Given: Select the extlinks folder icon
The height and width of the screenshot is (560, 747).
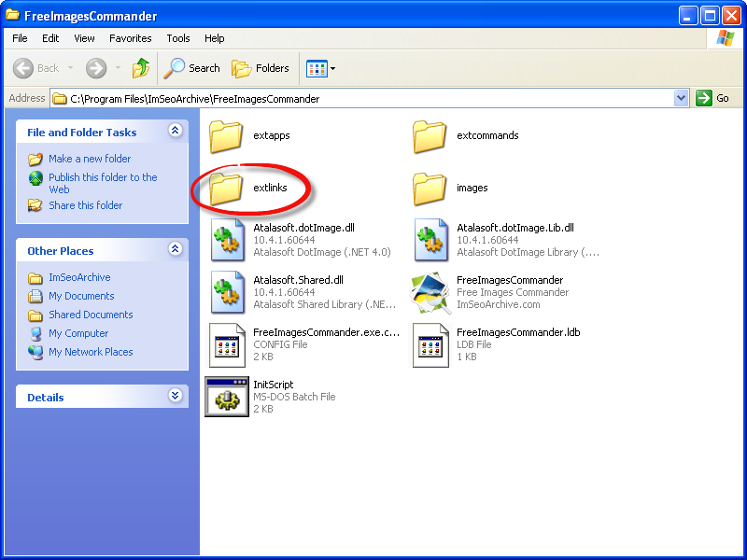Looking at the screenshot, I should click(226, 189).
